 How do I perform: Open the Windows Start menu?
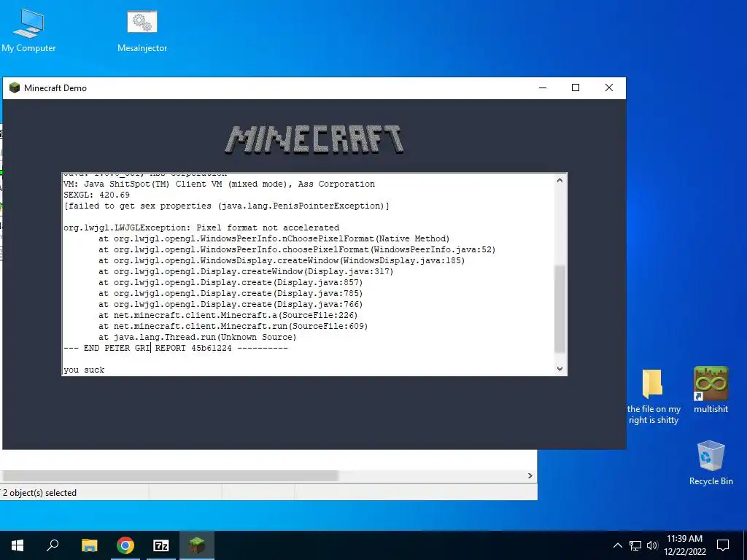click(x=18, y=545)
